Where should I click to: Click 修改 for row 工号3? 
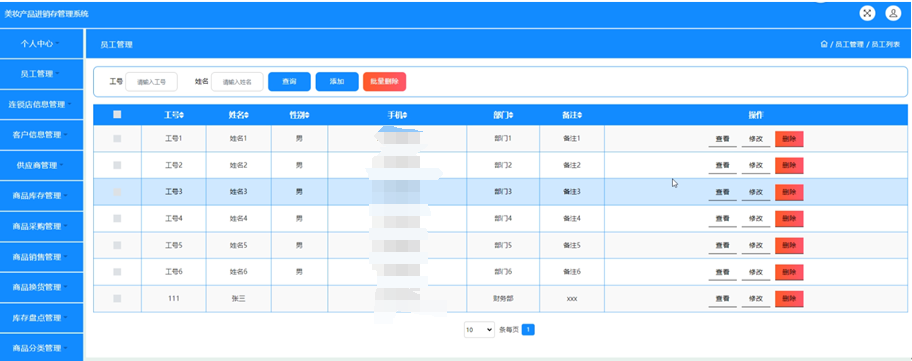(x=756, y=192)
